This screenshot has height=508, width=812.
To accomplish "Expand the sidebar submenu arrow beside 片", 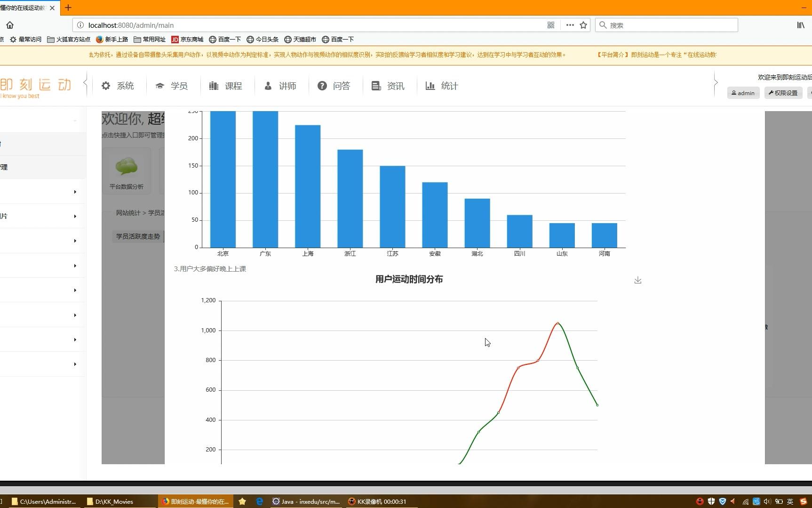I will [x=75, y=216].
